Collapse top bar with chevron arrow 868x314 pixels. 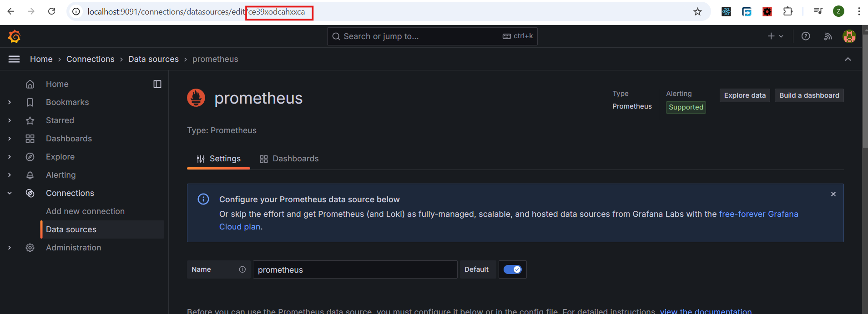pyautogui.click(x=848, y=59)
